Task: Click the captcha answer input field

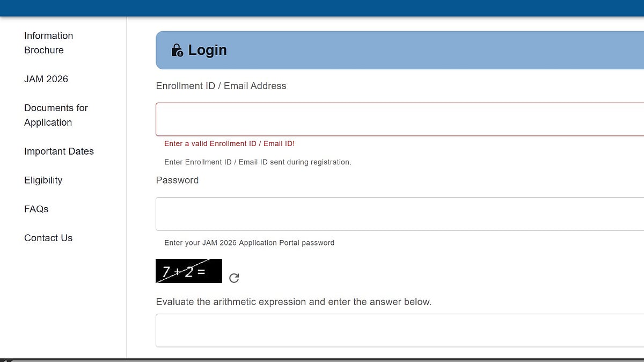Action: [x=376, y=330]
